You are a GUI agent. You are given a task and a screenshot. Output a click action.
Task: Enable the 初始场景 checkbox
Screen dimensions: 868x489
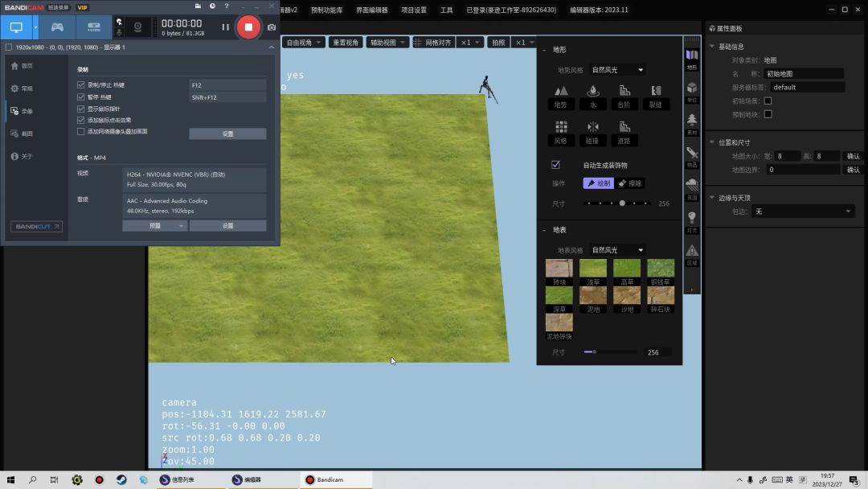point(768,101)
